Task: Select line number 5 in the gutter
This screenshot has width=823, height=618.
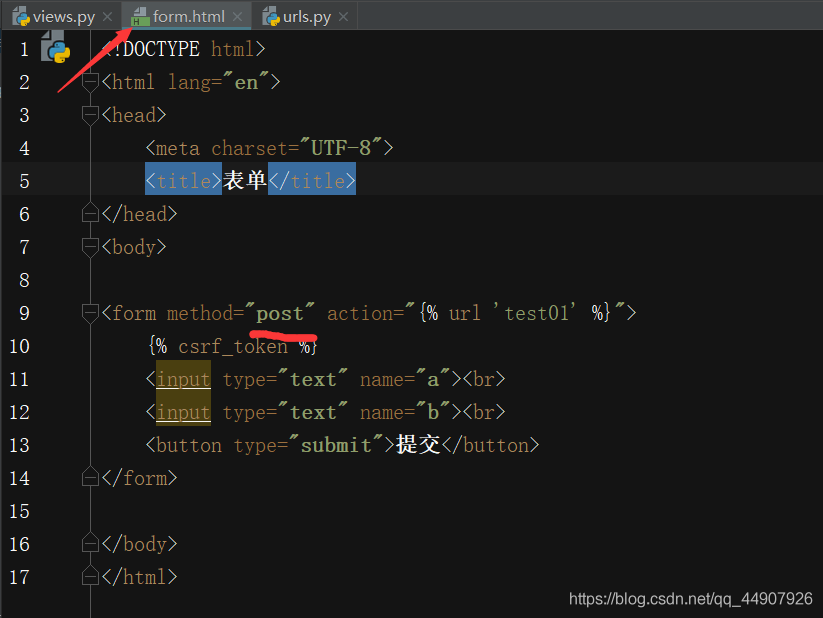Action: pos(24,181)
